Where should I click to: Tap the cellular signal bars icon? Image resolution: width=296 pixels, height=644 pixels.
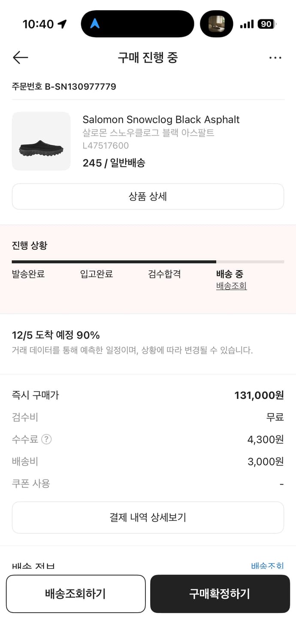(x=247, y=24)
